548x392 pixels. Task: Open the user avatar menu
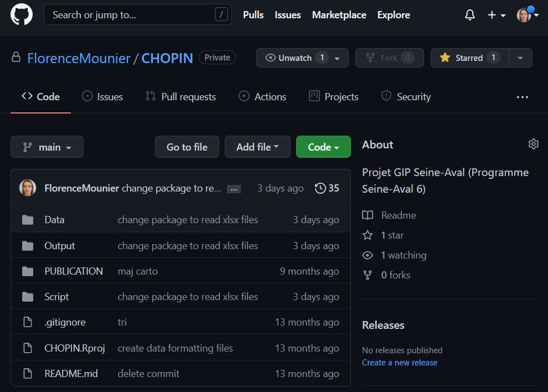click(527, 15)
